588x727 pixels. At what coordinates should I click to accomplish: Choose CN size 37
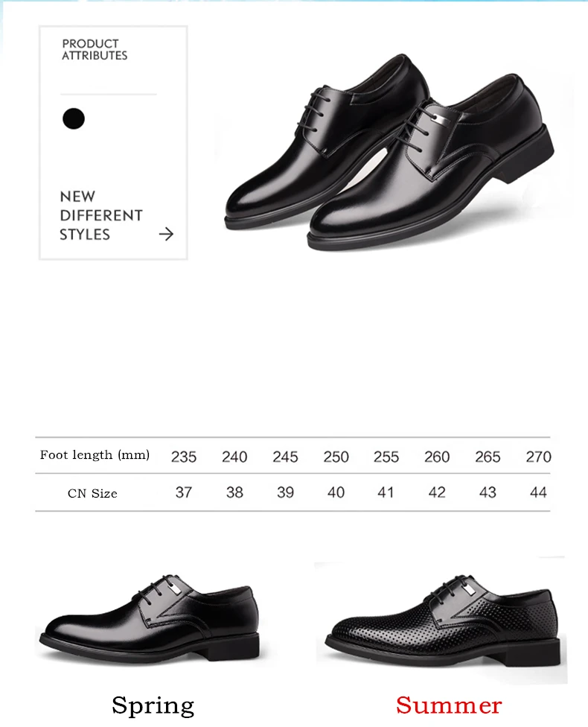click(184, 492)
